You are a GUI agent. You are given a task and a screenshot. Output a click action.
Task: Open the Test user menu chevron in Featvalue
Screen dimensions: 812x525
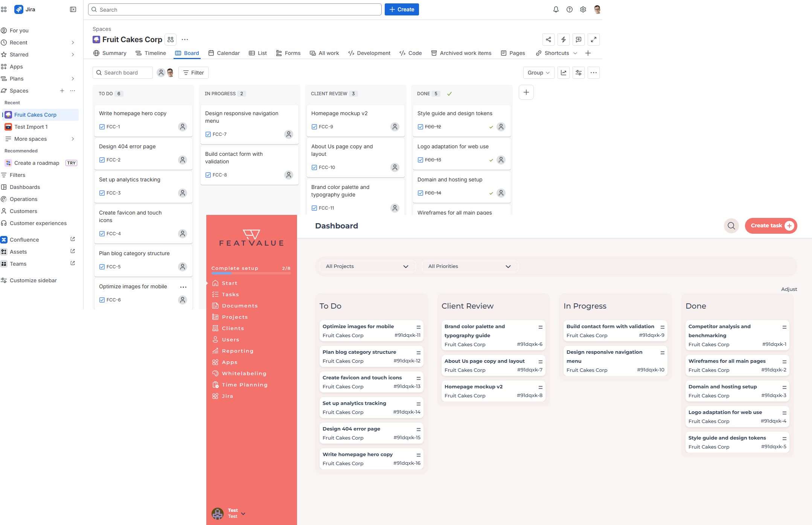point(243,513)
